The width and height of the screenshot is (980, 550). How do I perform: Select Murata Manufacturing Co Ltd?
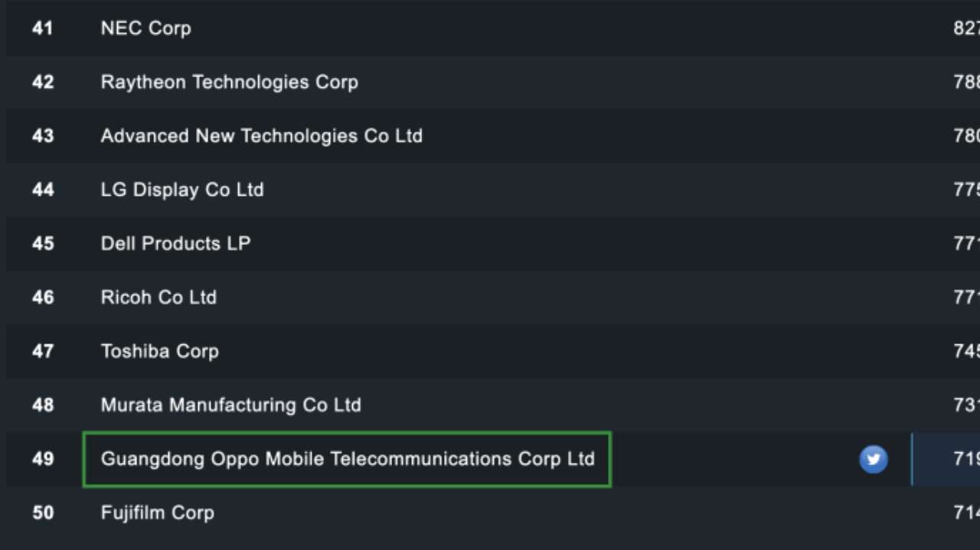click(x=231, y=405)
